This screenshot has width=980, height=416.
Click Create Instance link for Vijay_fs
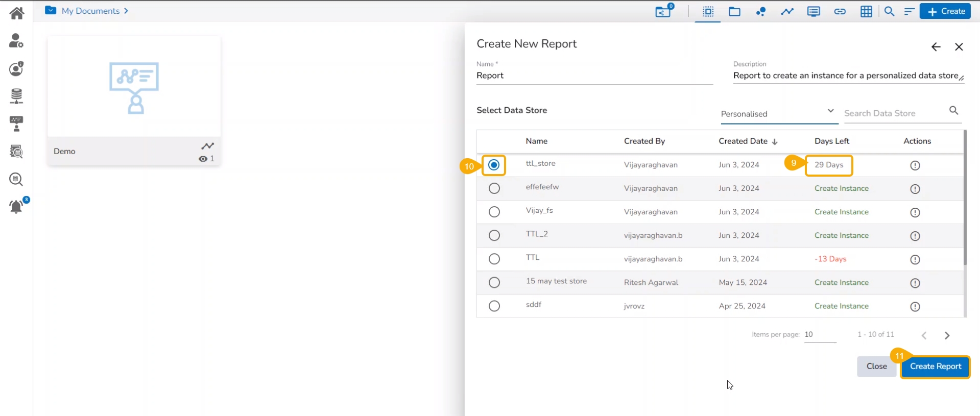click(841, 212)
